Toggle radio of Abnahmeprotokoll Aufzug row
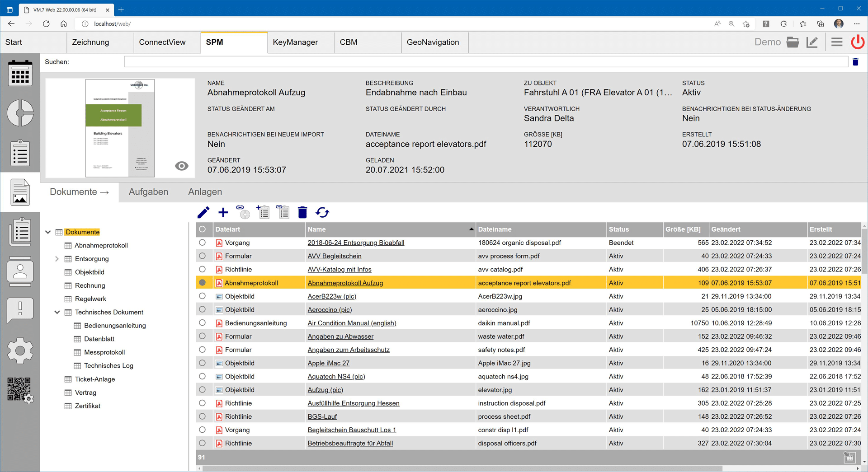This screenshot has height=472, width=868. pyautogui.click(x=202, y=283)
